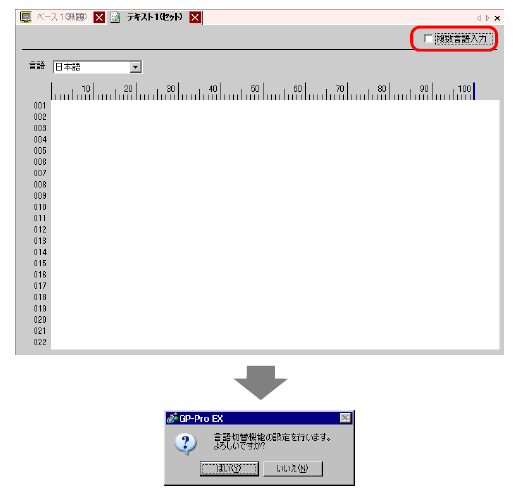Click the GP-Pro EX title bar icon

tap(172, 418)
